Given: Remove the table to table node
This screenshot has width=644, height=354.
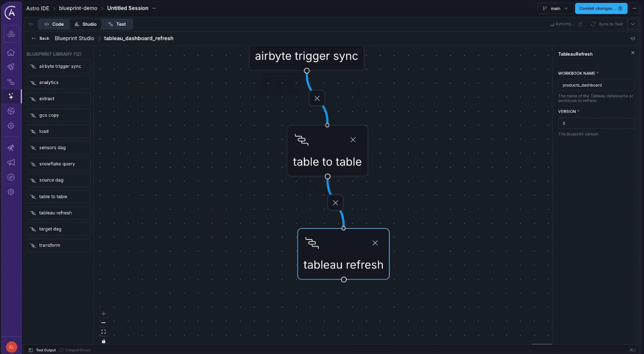Looking at the screenshot, I should [353, 140].
